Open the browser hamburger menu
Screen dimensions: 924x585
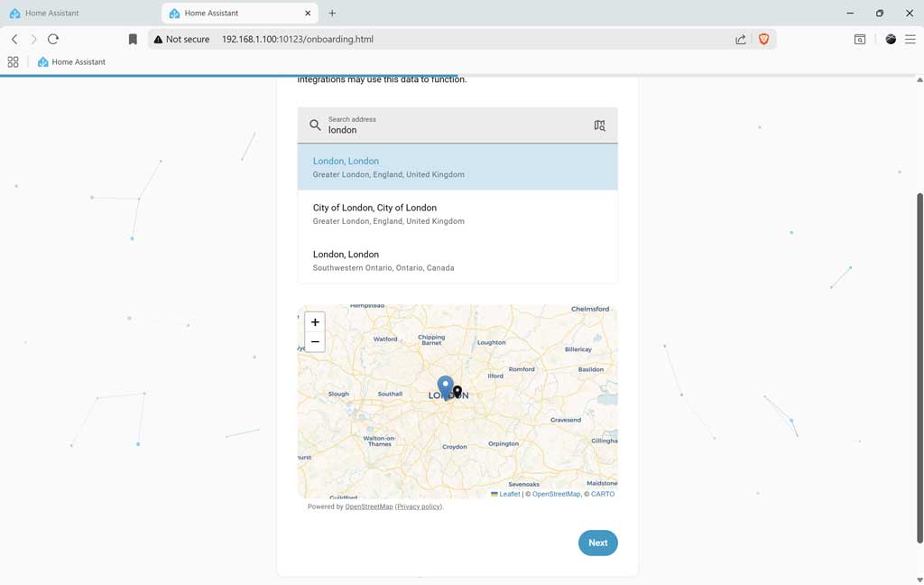click(910, 39)
